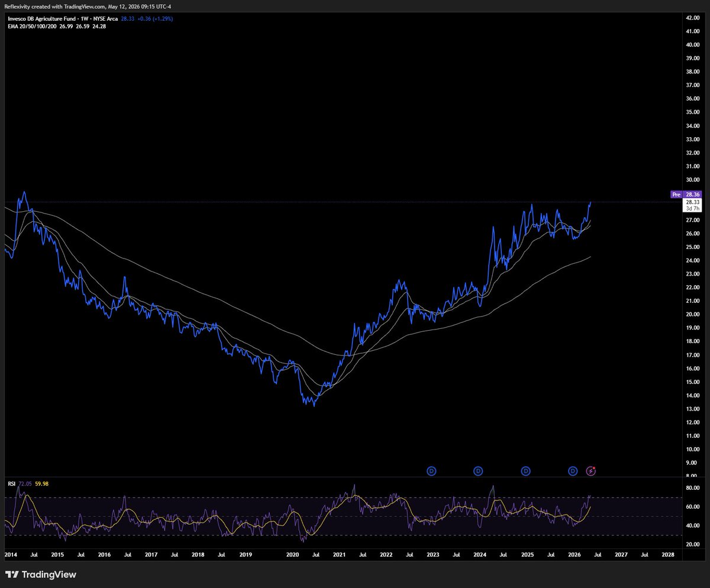Click the dividend marker nearest the 2024 label

point(478,471)
